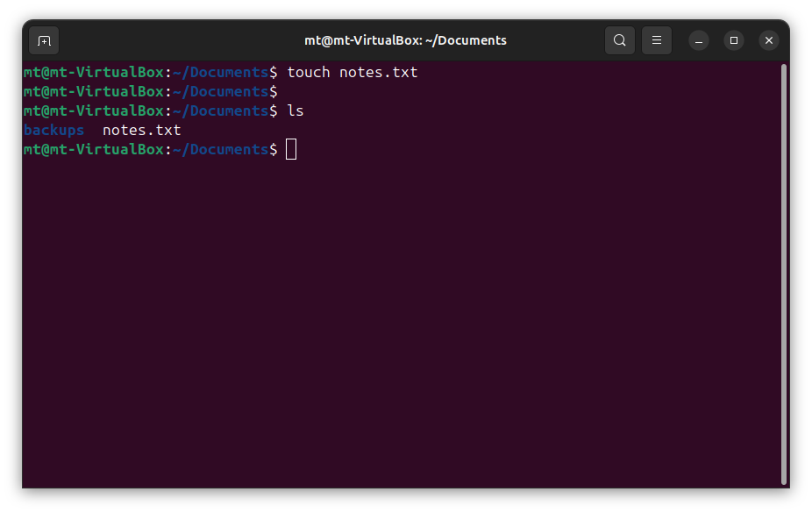Viewport: 812px width, 513px height.
Task: Click notes.txt in the ls output
Action: (x=141, y=131)
